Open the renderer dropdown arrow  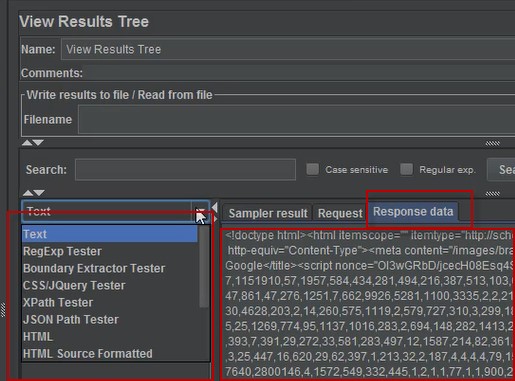tap(200, 211)
